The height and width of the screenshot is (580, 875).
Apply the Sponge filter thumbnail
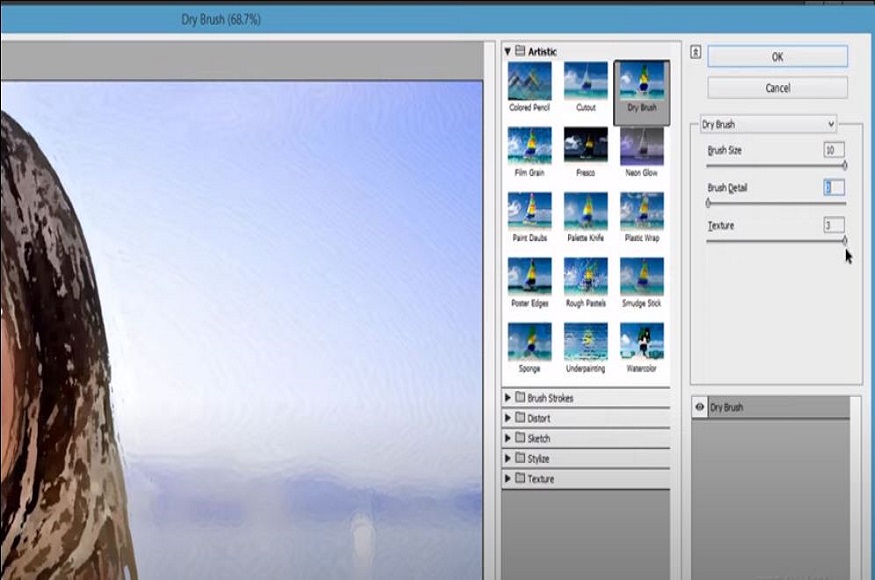click(530, 342)
